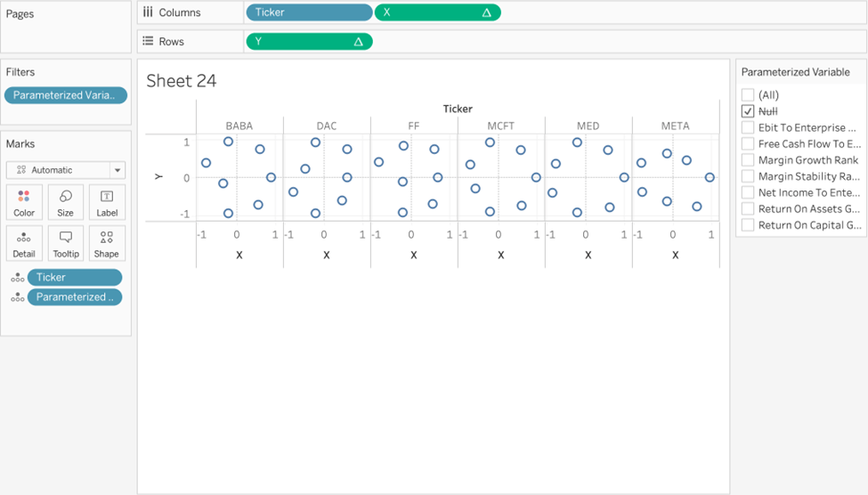Select the MED column header

(x=588, y=126)
